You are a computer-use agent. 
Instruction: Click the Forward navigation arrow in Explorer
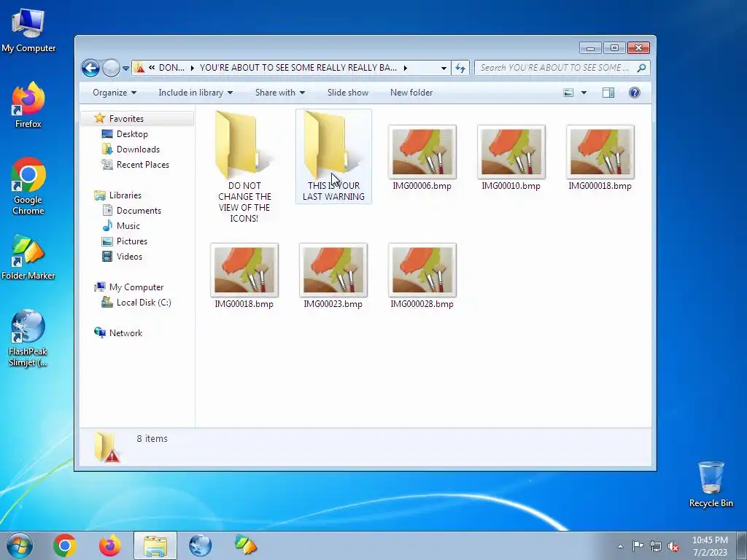[111, 68]
